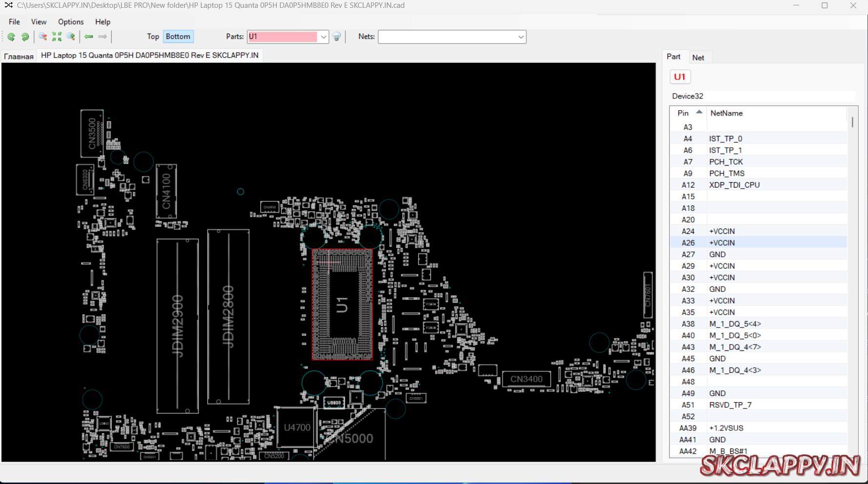Image resolution: width=868 pixels, height=484 pixels.
Task: Select pin row A7 PCH_TCK
Action: pyautogui.click(x=758, y=162)
